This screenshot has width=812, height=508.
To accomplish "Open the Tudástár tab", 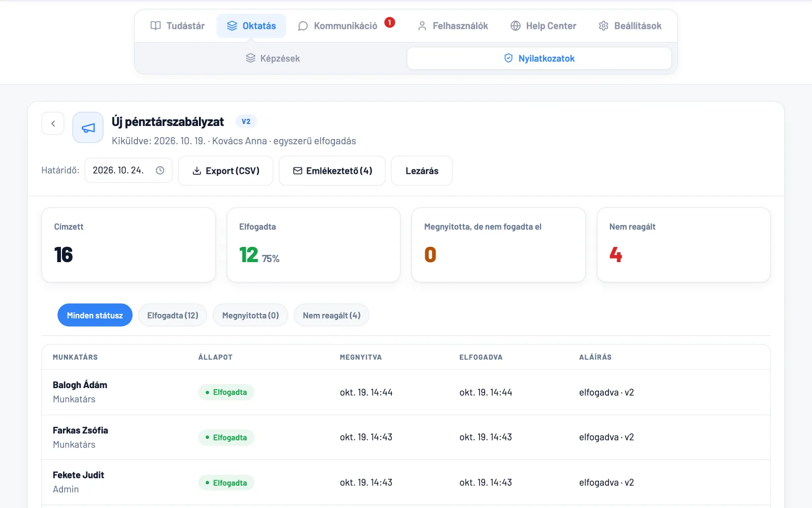I will [x=178, y=26].
